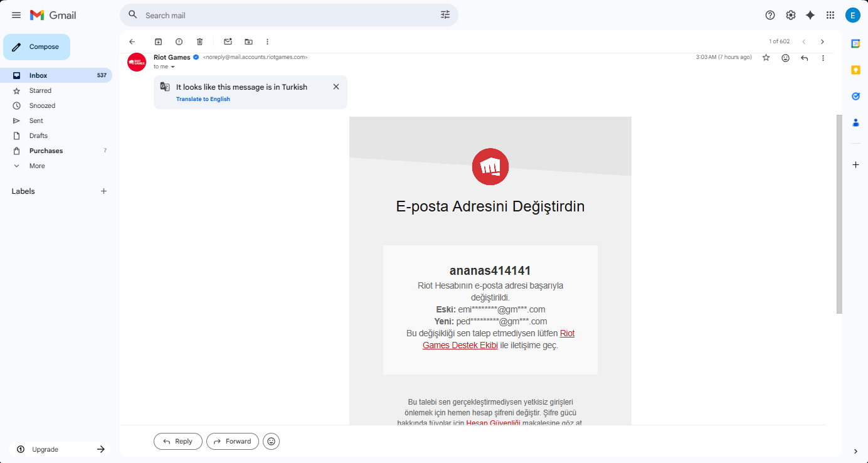Click the verified sender badge

point(196,57)
